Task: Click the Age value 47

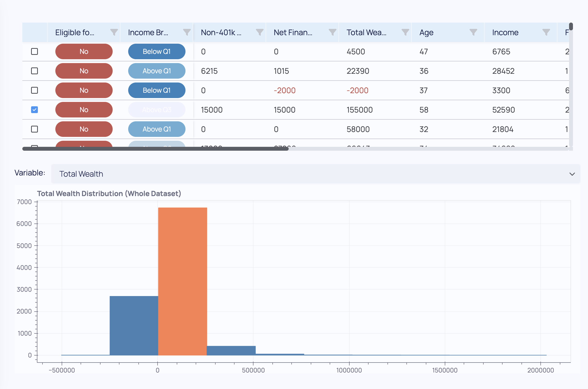Action: click(x=424, y=52)
